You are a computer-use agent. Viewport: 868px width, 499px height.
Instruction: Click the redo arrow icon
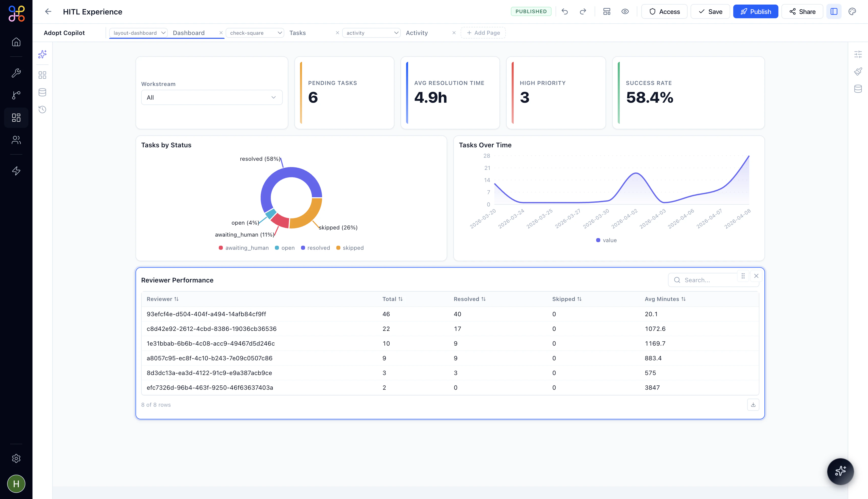(583, 12)
